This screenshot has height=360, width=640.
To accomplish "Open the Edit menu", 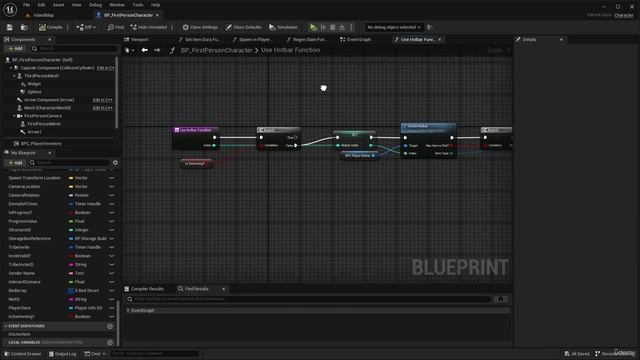I will click(x=41, y=5).
